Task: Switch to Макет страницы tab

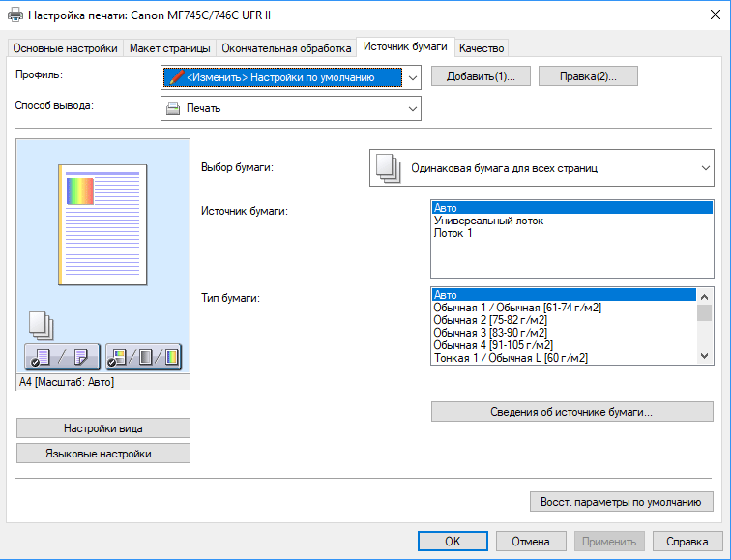Action: [x=170, y=48]
